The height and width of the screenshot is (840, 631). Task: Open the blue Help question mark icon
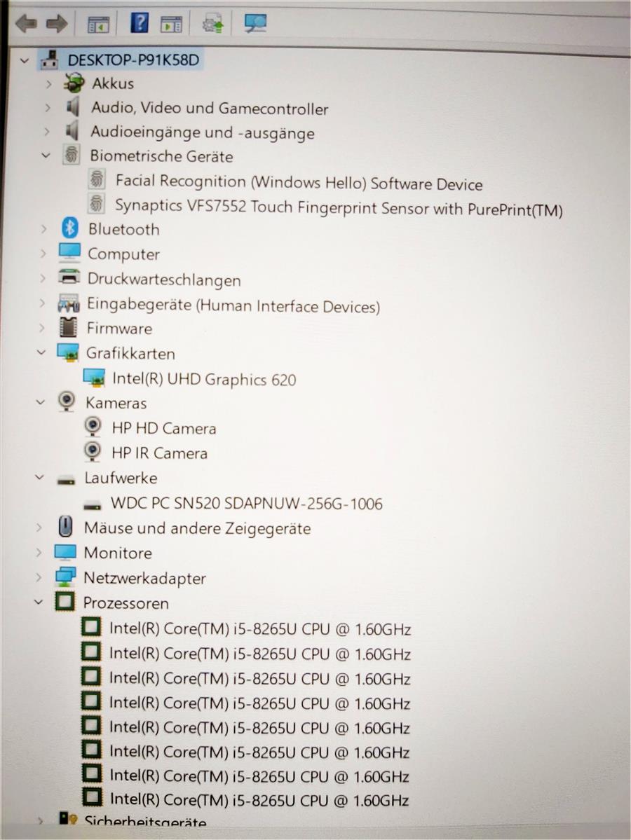click(140, 22)
